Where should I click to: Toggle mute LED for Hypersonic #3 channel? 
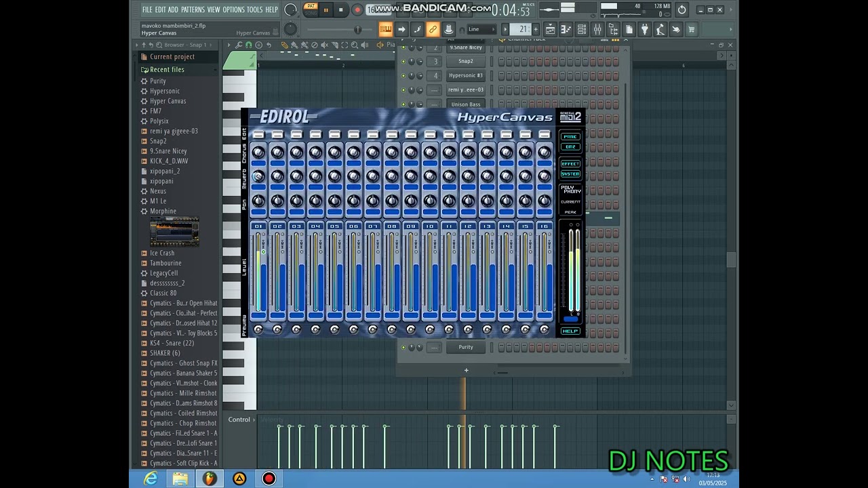point(403,75)
